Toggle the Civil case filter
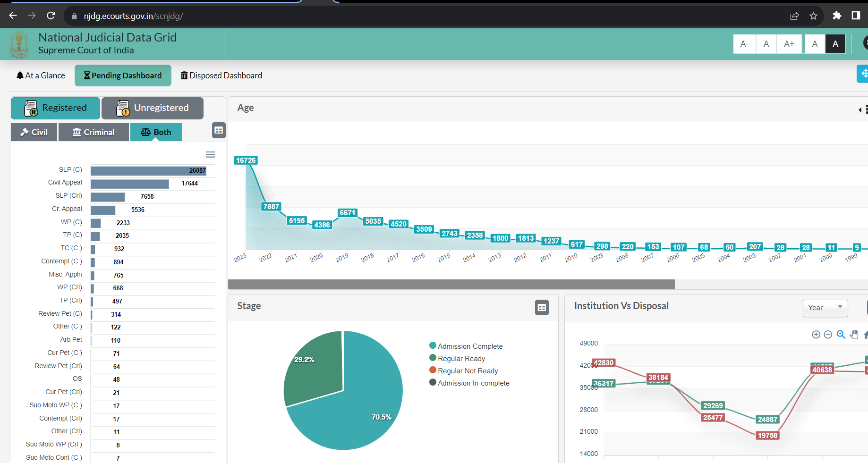Viewport: 868px width, 463px height. 34,132
